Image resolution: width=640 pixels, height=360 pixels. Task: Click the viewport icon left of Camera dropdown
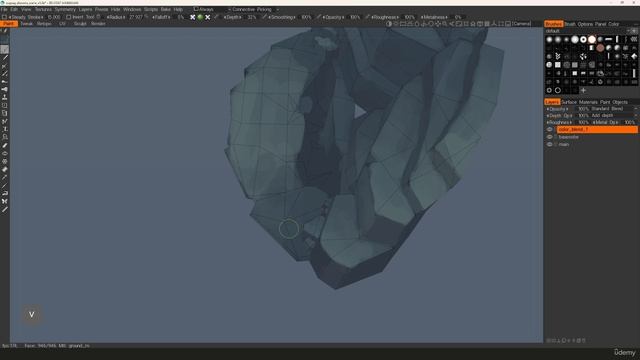pyautogui.click(x=508, y=24)
